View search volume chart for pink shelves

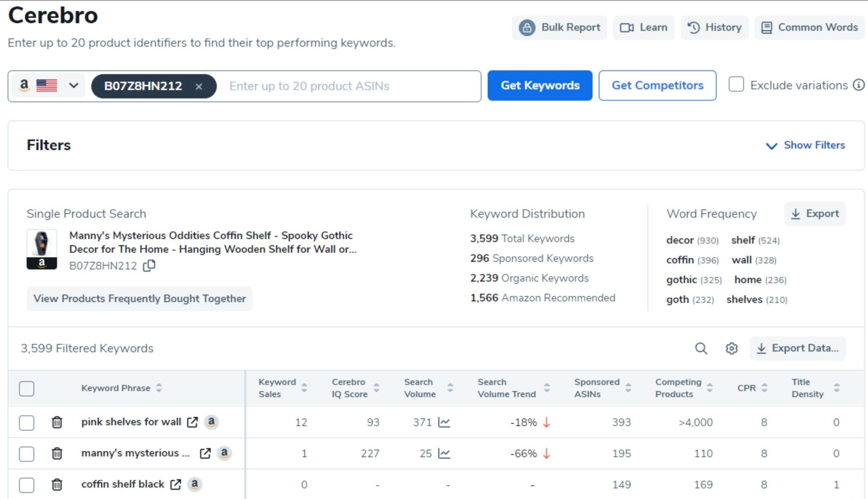pyautogui.click(x=444, y=422)
